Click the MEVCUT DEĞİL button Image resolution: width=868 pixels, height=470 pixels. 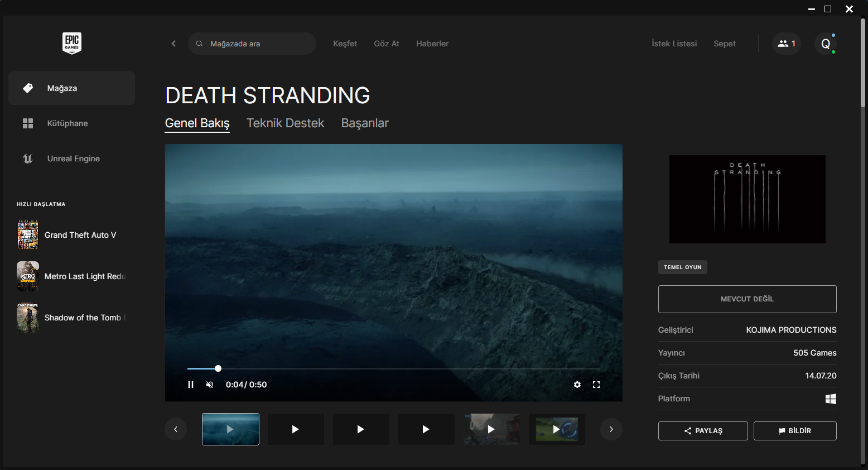pyautogui.click(x=748, y=299)
